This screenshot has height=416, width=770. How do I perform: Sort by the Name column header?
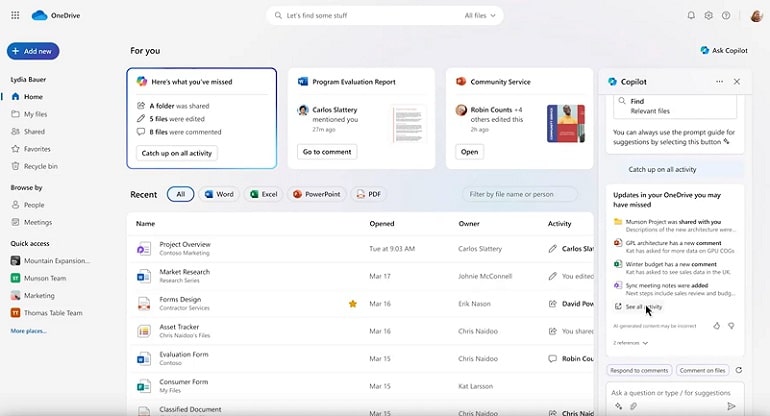pyautogui.click(x=145, y=223)
